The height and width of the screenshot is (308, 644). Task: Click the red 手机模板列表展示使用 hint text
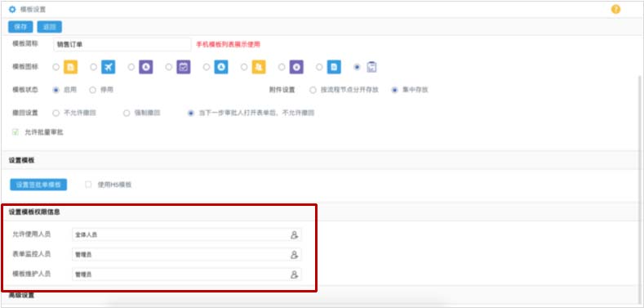pyautogui.click(x=228, y=44)
